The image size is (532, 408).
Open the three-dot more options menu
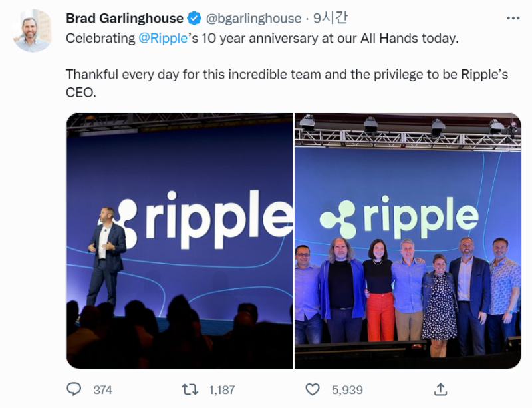(513, 19)
